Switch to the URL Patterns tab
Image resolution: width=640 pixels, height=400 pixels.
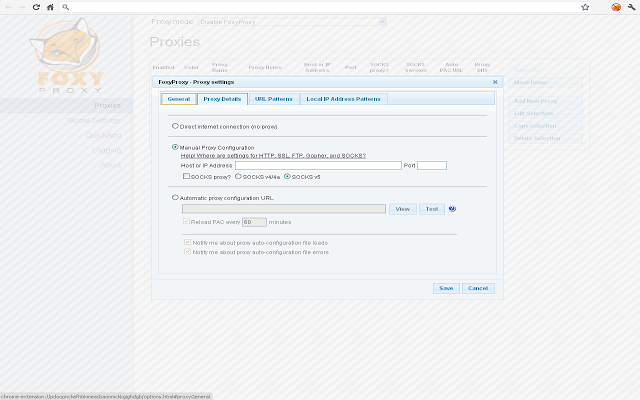click(x=273, y=99)
